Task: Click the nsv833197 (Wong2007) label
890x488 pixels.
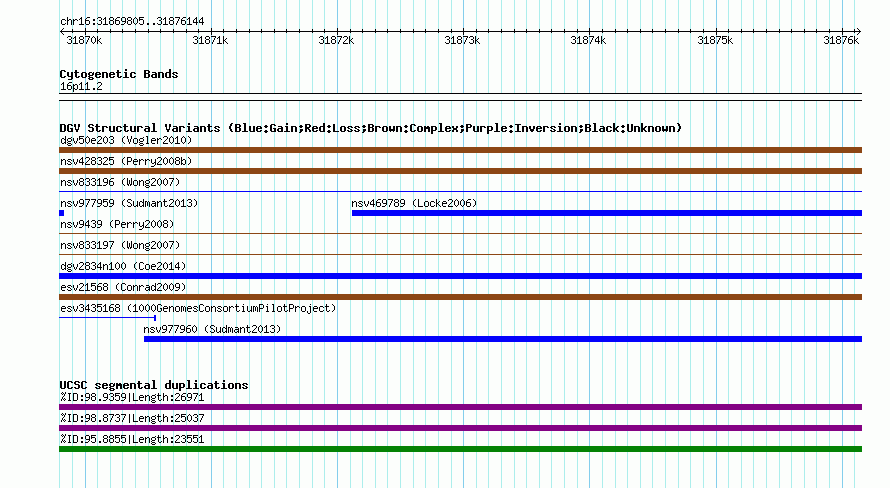Action: pos(120,245)
